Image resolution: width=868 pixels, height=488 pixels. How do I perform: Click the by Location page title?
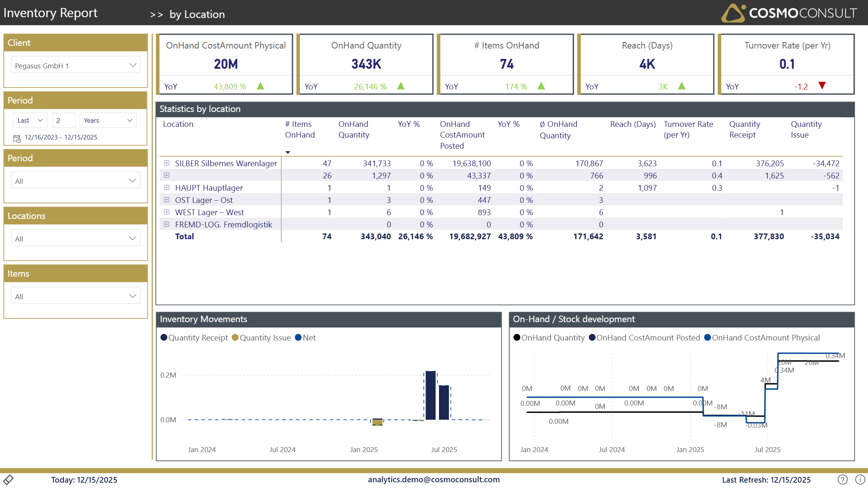tap(197, 15)
